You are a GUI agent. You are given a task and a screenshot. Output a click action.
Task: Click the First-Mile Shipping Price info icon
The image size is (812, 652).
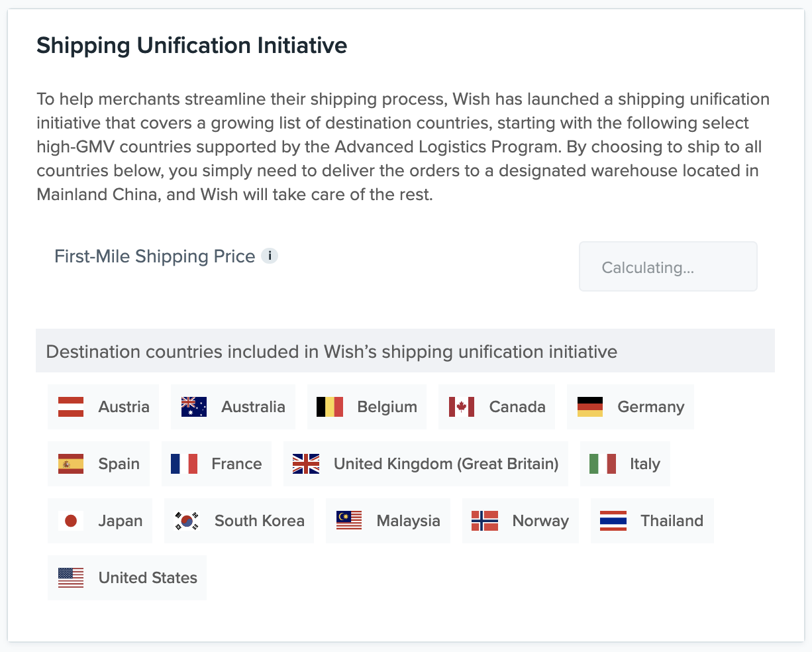(x=270, y=256)
